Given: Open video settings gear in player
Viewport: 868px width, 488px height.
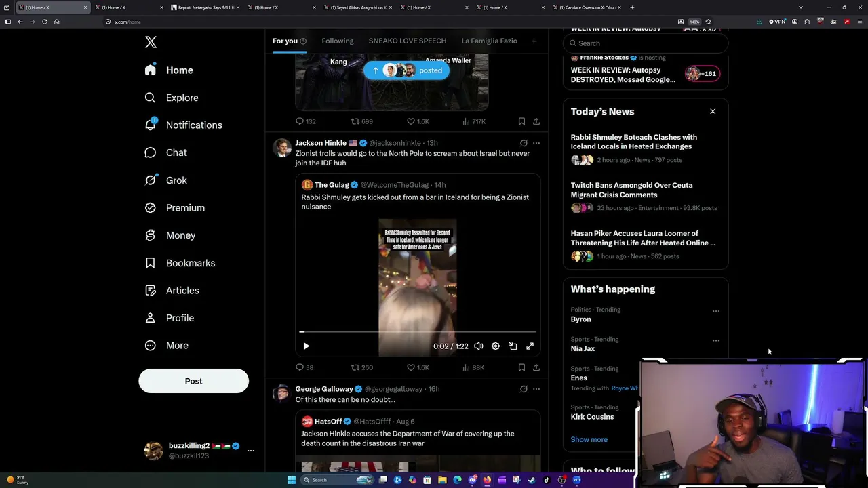Looking at the screenshot, I should pyautogui.click(x=496, y=346).
